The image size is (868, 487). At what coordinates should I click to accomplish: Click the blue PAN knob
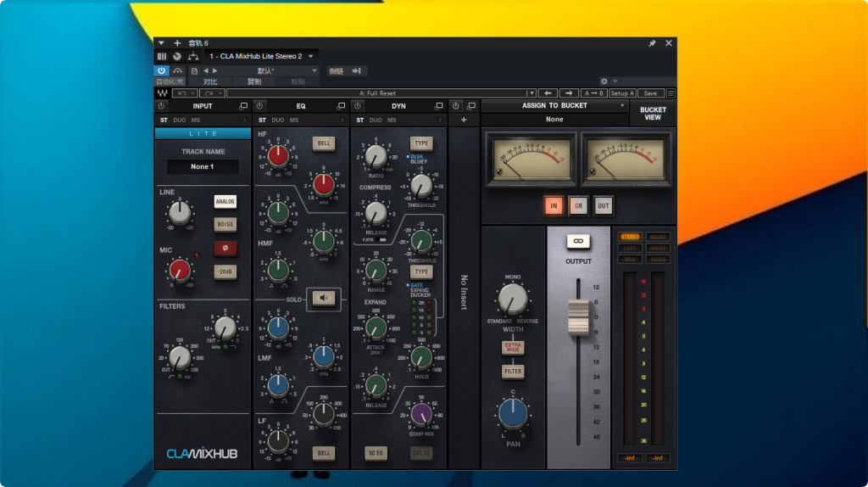tap(513, 414)
